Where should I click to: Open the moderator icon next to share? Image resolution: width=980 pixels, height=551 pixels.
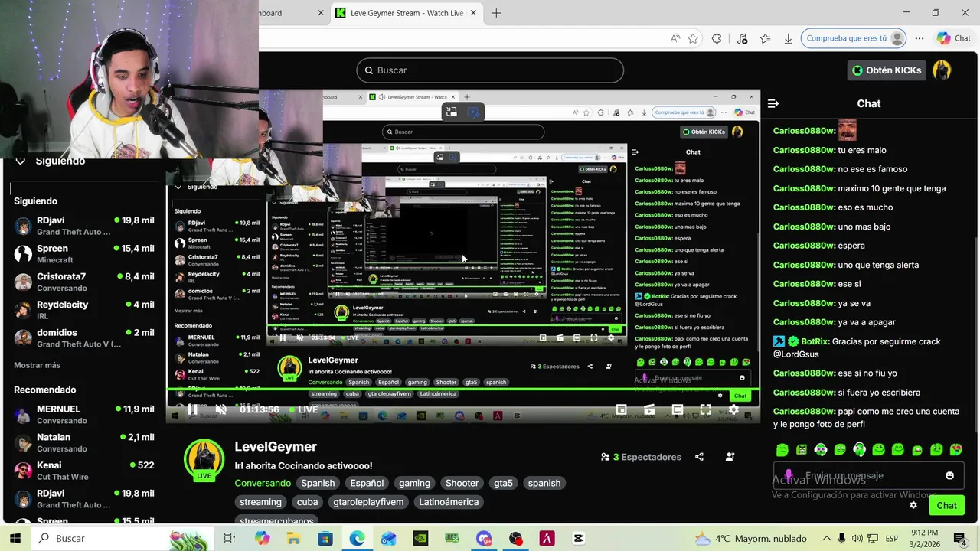click(730, 457)
